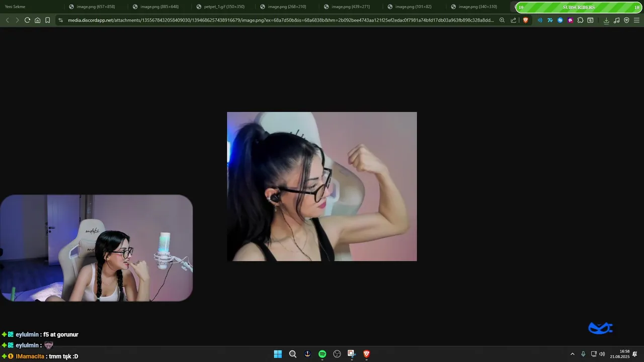
Task: Reload the page with the refresh icon
Action: click(27, 20)
